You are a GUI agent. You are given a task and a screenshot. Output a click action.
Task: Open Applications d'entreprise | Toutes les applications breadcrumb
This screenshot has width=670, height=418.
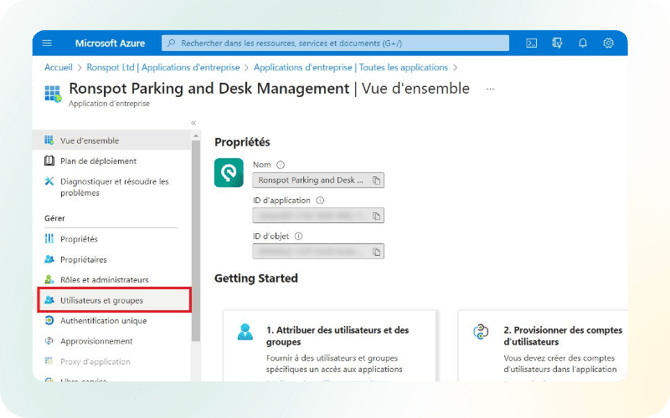point(351,68)
